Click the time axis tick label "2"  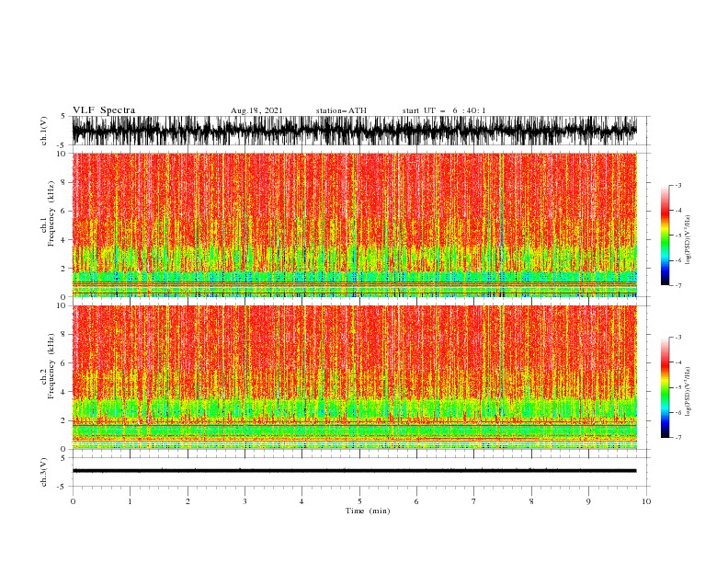[188, 501]
